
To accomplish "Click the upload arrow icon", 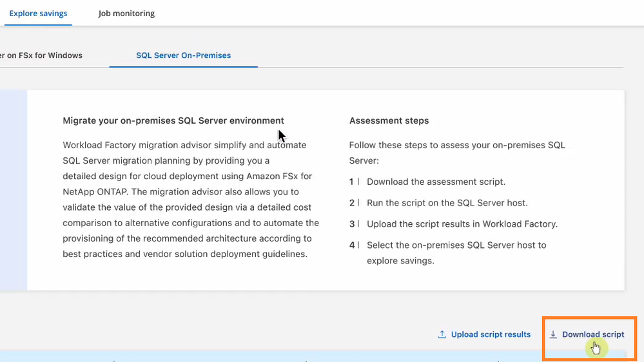I will (x=442, y=334).
